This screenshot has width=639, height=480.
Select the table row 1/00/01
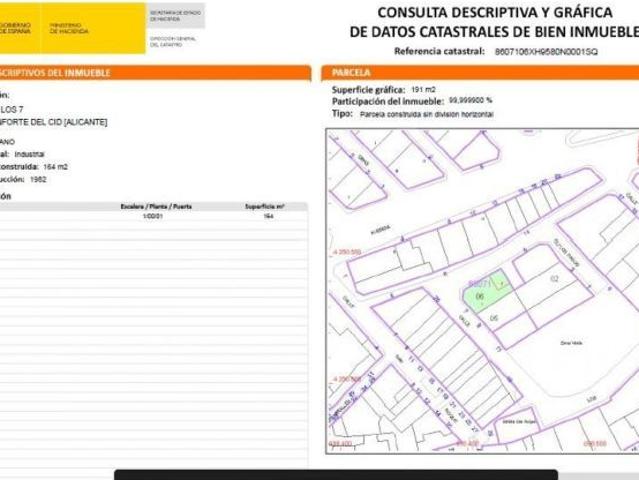tap(153, 216)
